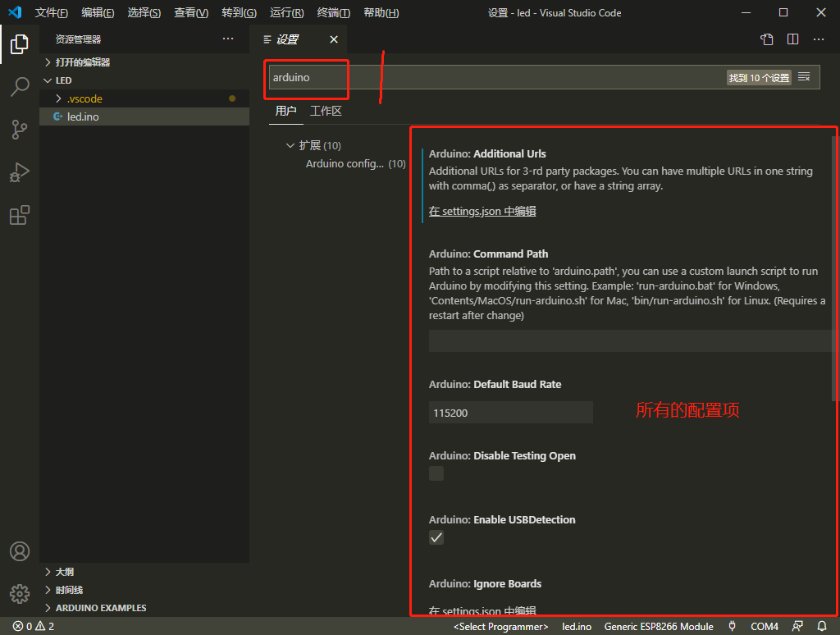The image size is (840, 635).
Task: Open settings JSON file icon
Action: click(767, 39)
